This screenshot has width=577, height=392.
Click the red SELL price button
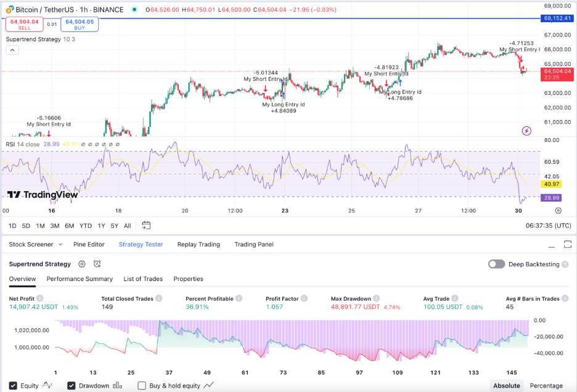click(24, 25)
